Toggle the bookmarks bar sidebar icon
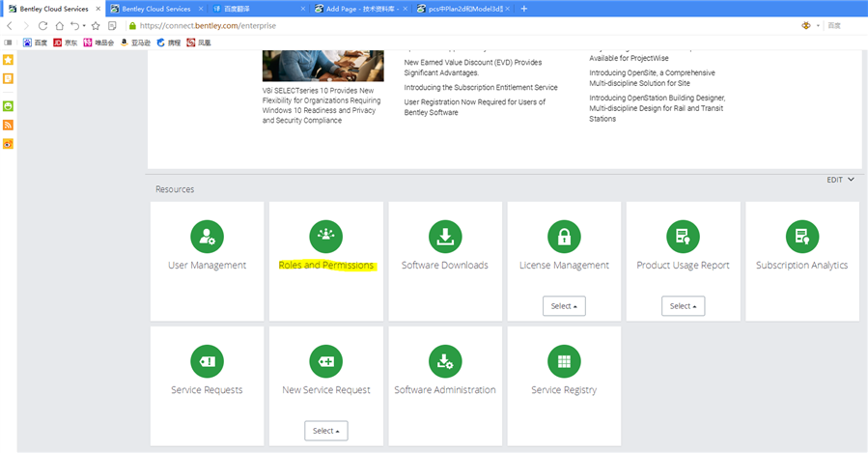The width and height of the screenshot is (868, 453). click(8, 42)
